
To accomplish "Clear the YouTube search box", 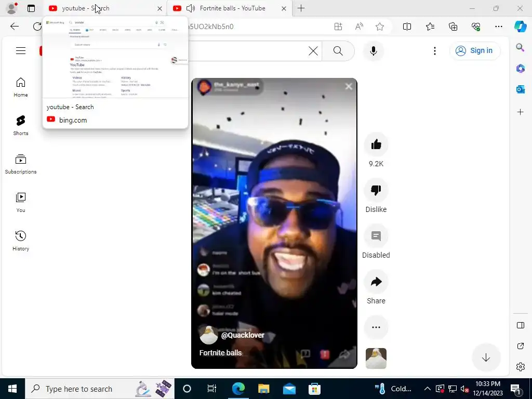I will point(313,51).
